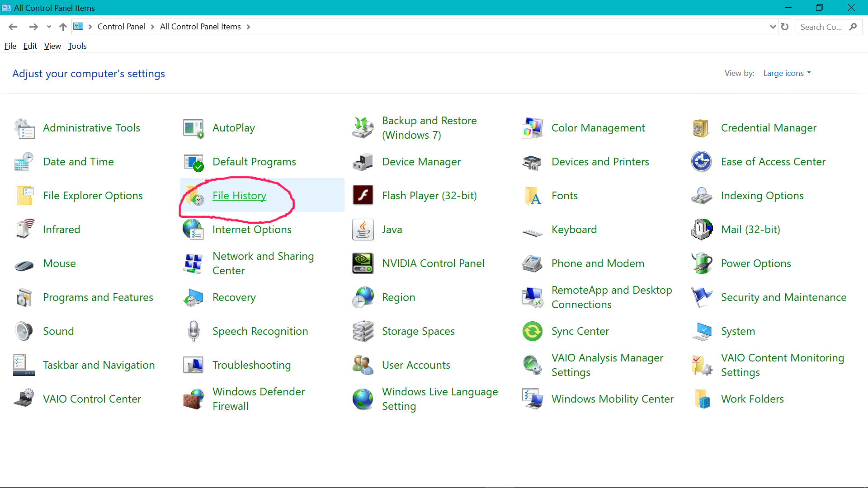
Task: Click the Sync Center icon
Action: (x=533, y=331)
